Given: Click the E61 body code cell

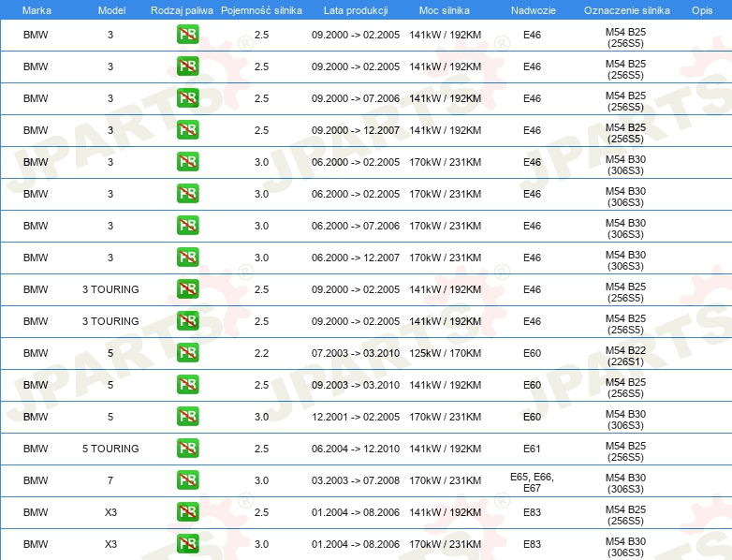Looking at the screenshot, I should 532,449.
